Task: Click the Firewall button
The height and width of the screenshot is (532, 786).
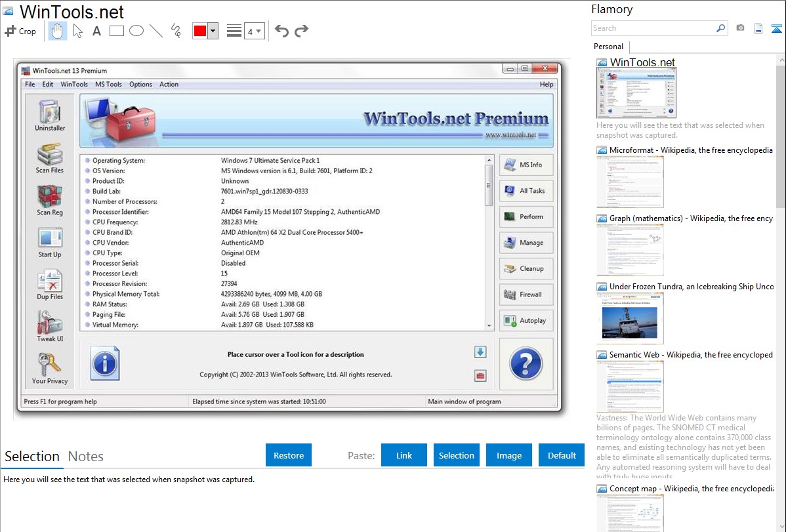Action: point(526,295)
